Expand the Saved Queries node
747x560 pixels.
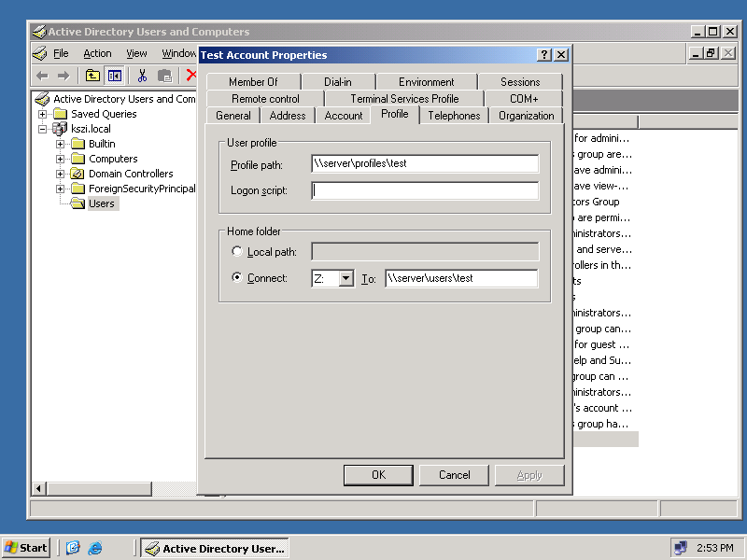[x=42, y=114]
